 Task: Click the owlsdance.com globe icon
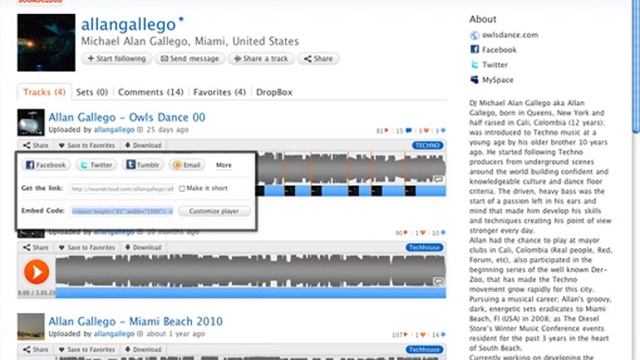[x=474, y=36]
